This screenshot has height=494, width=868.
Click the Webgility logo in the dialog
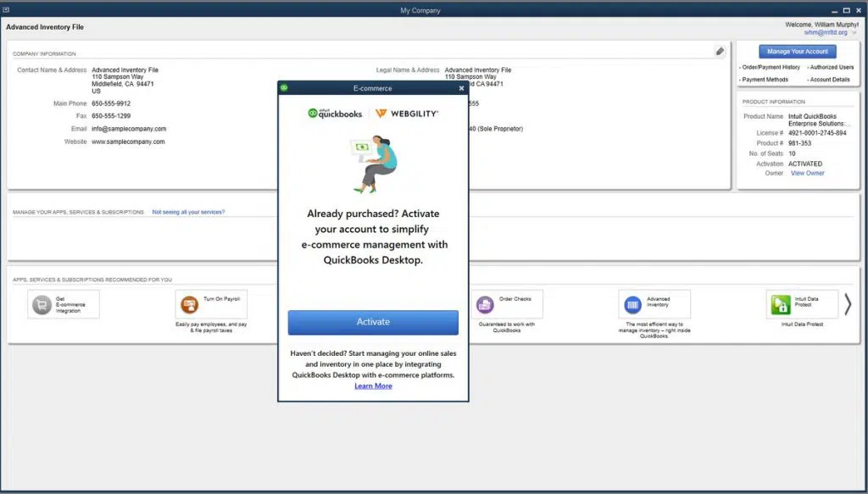[x=407, y=114]
